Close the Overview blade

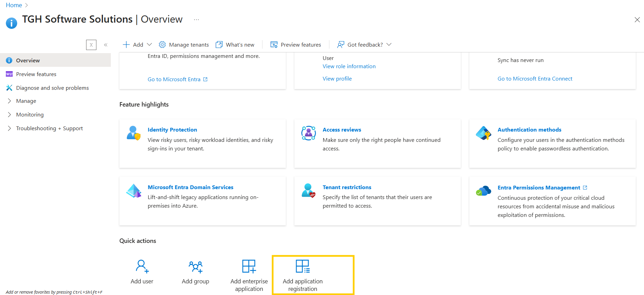pyautogui.click(x=637, y=20)
